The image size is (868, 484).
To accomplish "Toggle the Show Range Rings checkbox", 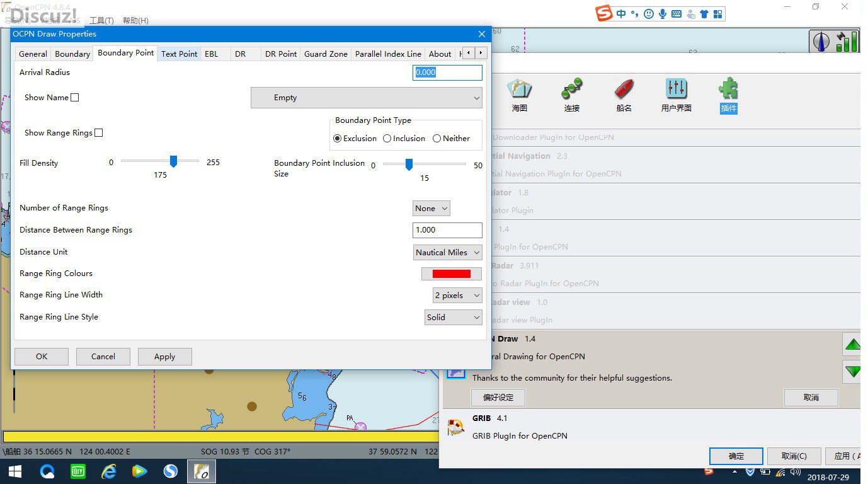I will pos(98,133).
